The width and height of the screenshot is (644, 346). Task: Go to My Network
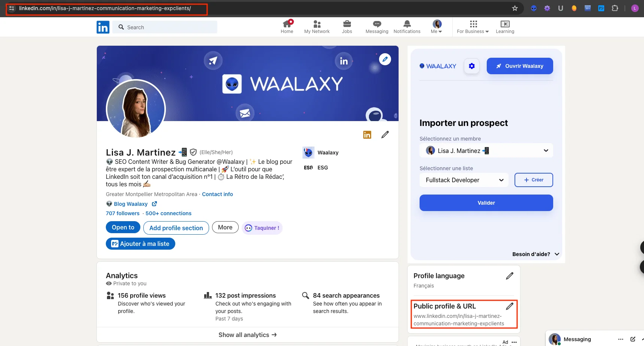[x=317, y=27]
